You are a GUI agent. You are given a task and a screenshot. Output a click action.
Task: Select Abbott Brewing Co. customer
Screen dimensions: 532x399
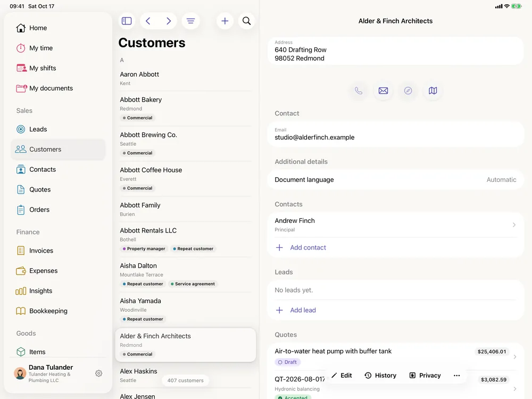click(x=186, y=144)
